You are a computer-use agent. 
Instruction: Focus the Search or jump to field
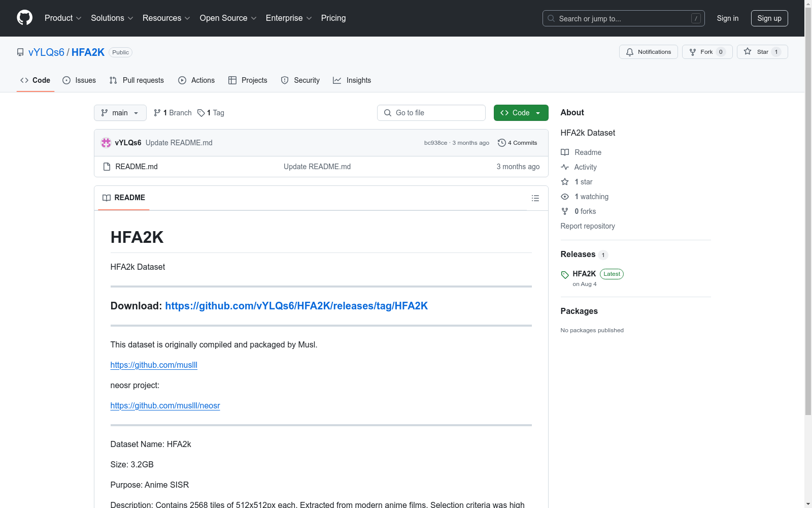[x=624, y=18]
